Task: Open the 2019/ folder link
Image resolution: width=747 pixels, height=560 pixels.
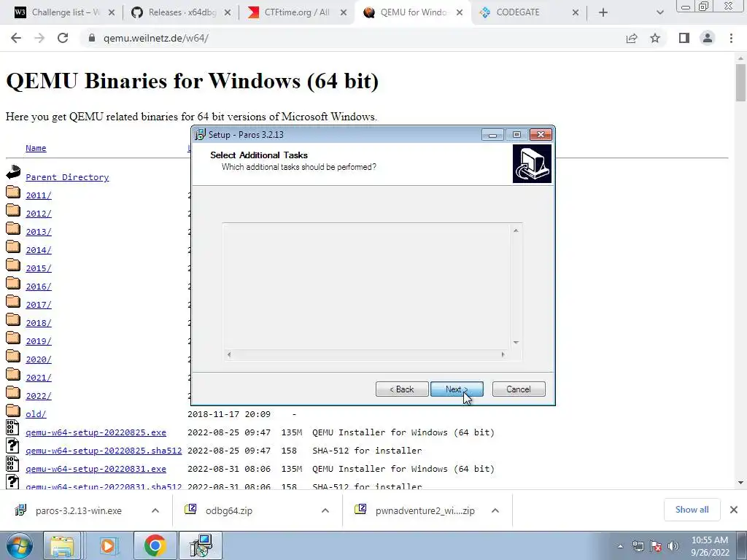Action: coord(38,341)
